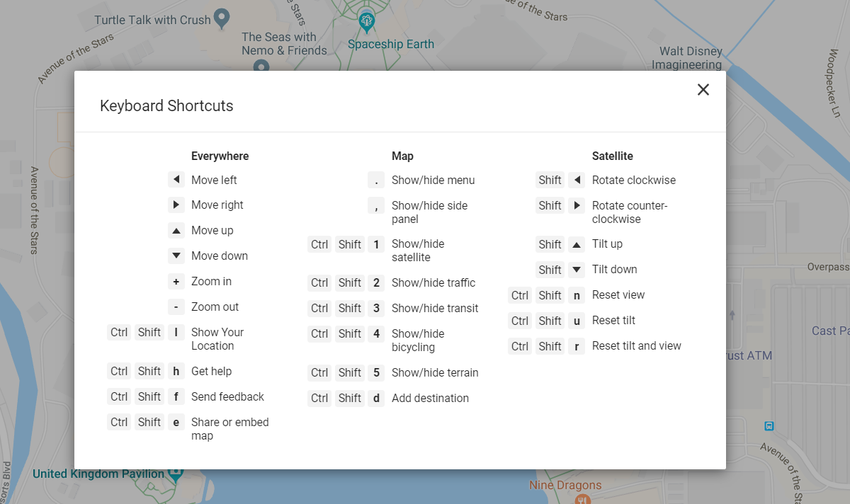Click the Everywhere column heading
The width and height of the screenshot is (850, 504).
pyautogui.click(x=220, y=156)
